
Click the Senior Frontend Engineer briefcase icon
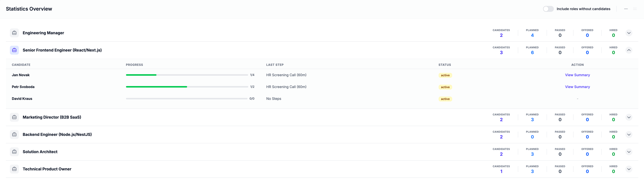[14, 50]
